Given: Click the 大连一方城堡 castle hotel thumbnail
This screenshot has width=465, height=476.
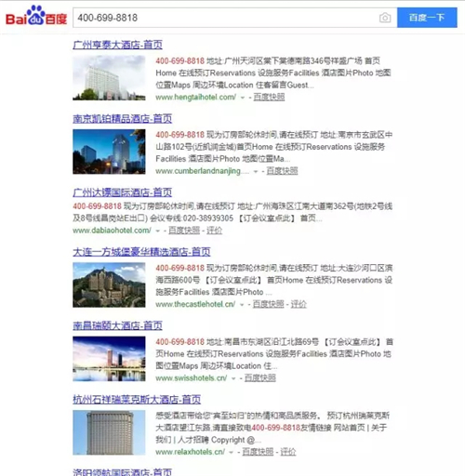Looking at the screenshot, I should [109, 284].
